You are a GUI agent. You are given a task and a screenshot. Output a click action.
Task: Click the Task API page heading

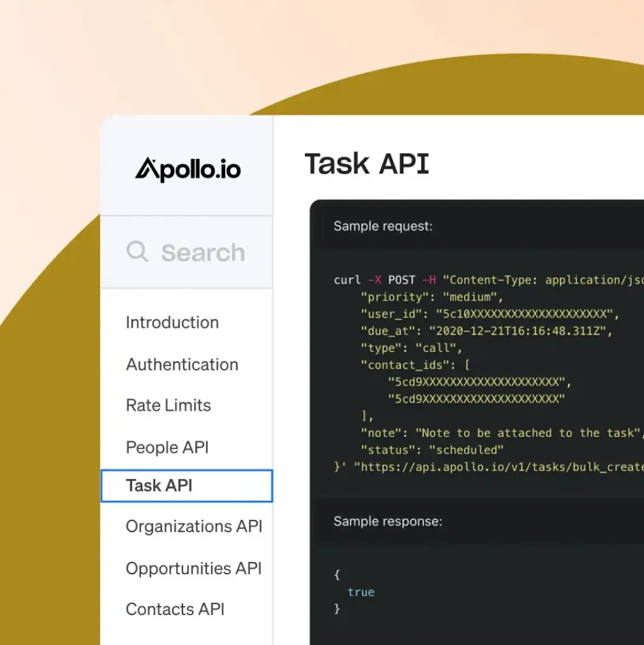pos(367,164)
